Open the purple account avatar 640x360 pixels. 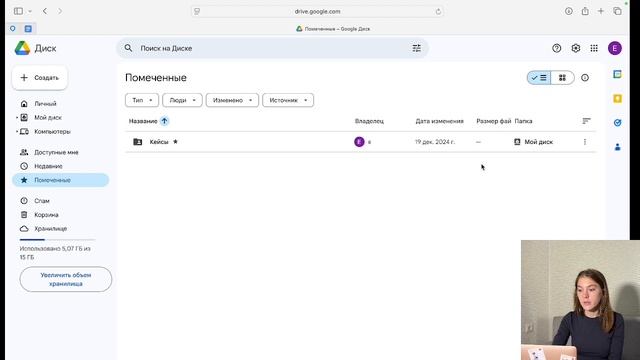615,48
